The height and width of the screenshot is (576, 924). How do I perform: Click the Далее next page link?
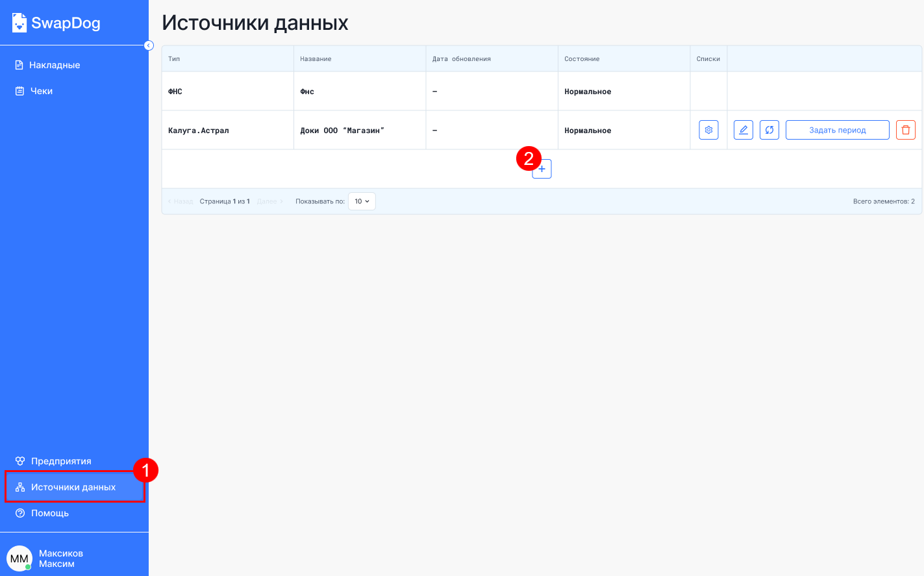(269, 201)
